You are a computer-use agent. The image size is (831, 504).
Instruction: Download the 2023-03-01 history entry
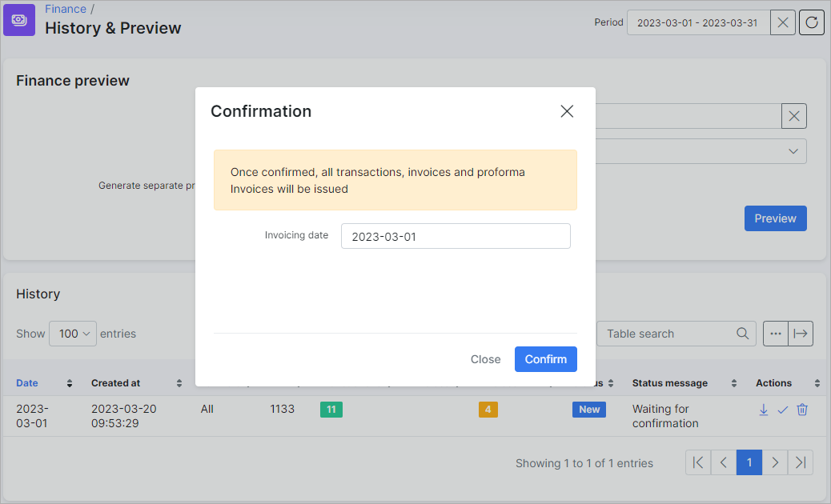coord(763,410)
